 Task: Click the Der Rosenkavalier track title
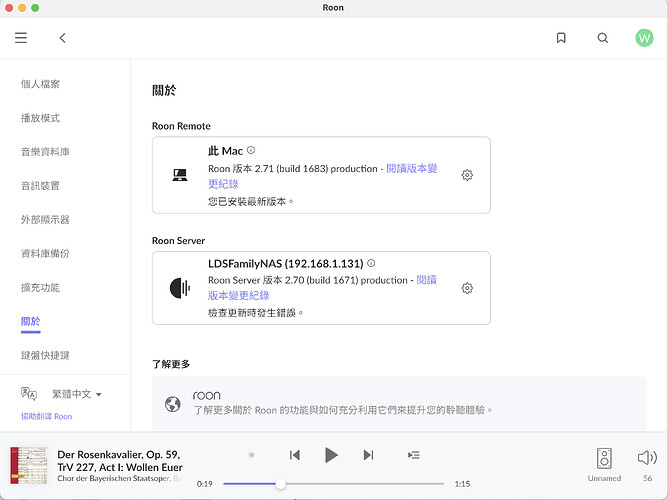click(x=120, y=461)
